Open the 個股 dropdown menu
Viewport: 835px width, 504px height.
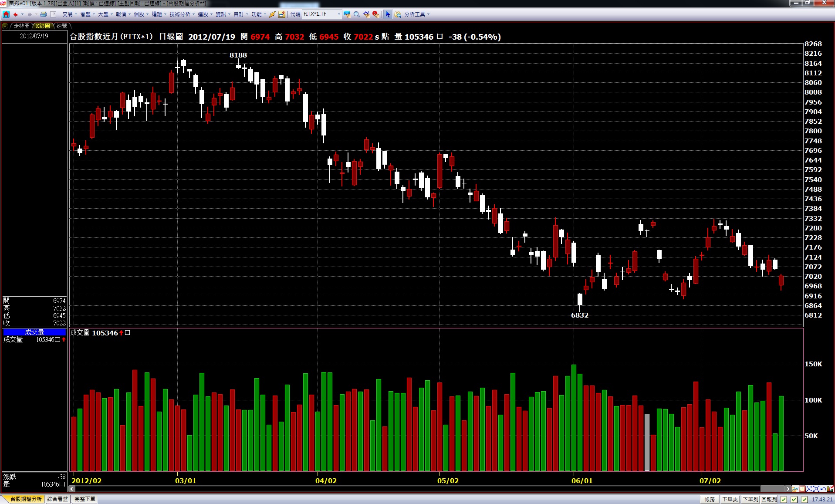(x=141, y=14)
